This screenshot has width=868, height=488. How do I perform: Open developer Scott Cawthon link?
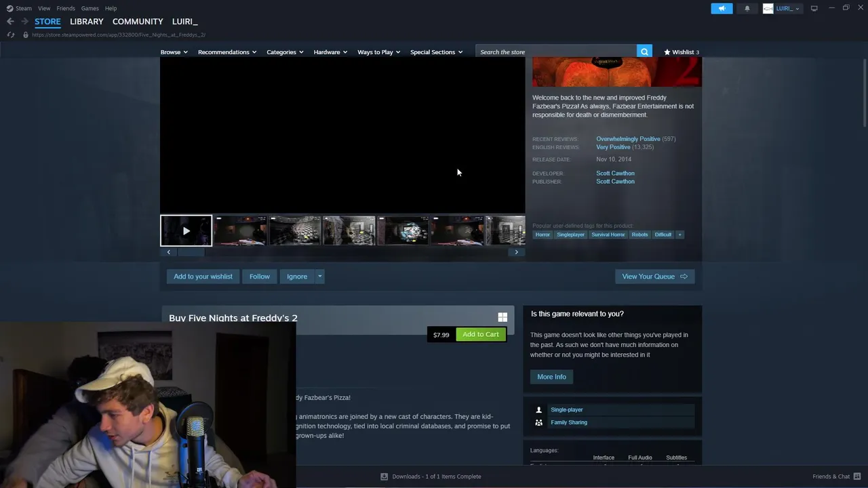click(x=615, y=174)
